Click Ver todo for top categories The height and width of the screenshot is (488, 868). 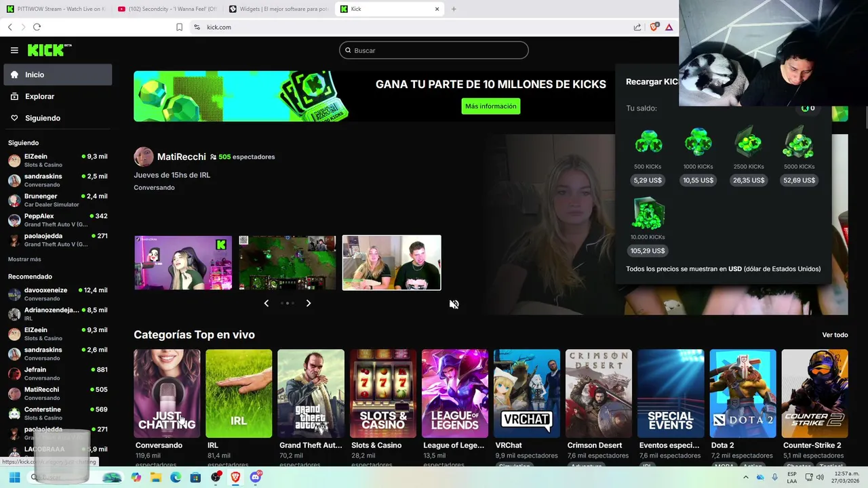click(835, 335)
